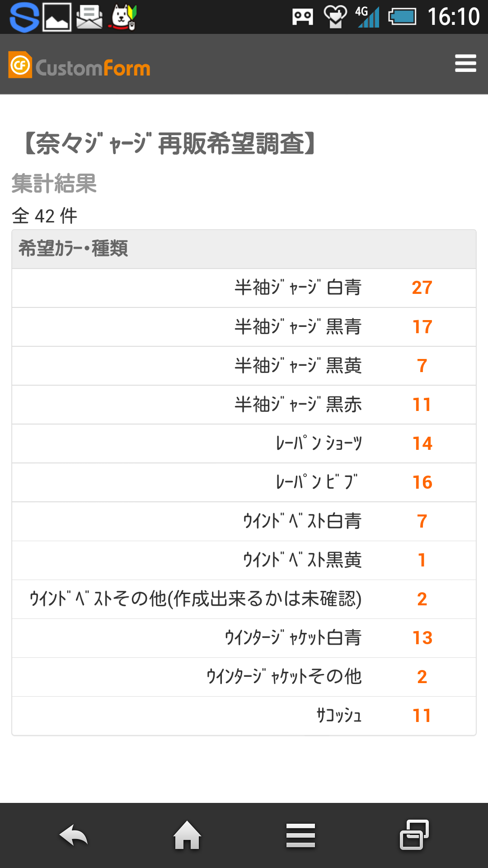Tap the count 16 for レーパンビブ

422,482
